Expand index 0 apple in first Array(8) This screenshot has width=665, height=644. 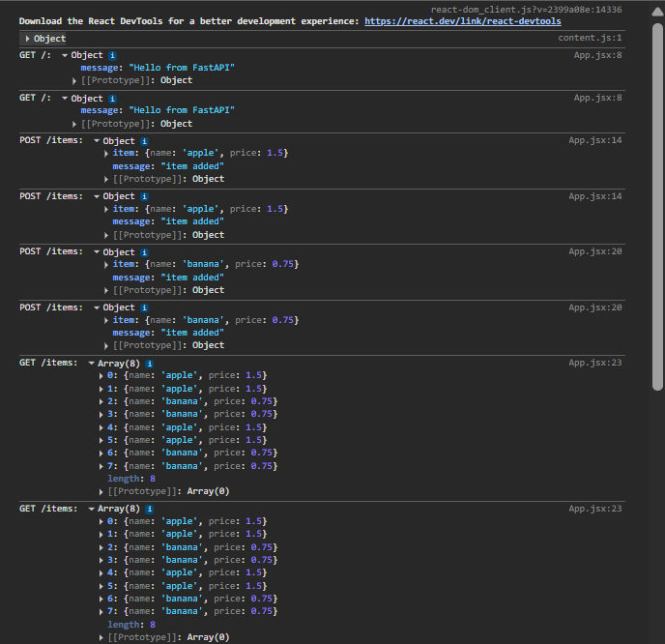[101, 376]
